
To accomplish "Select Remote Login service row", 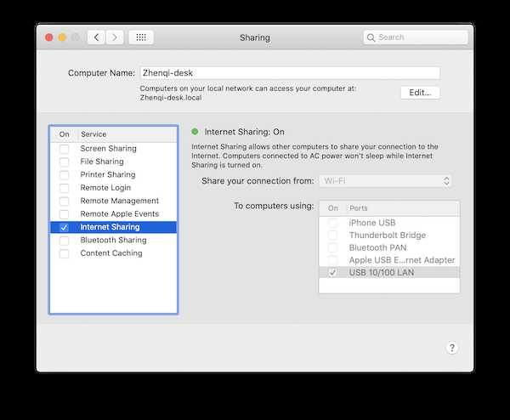I will coord(113,188).
